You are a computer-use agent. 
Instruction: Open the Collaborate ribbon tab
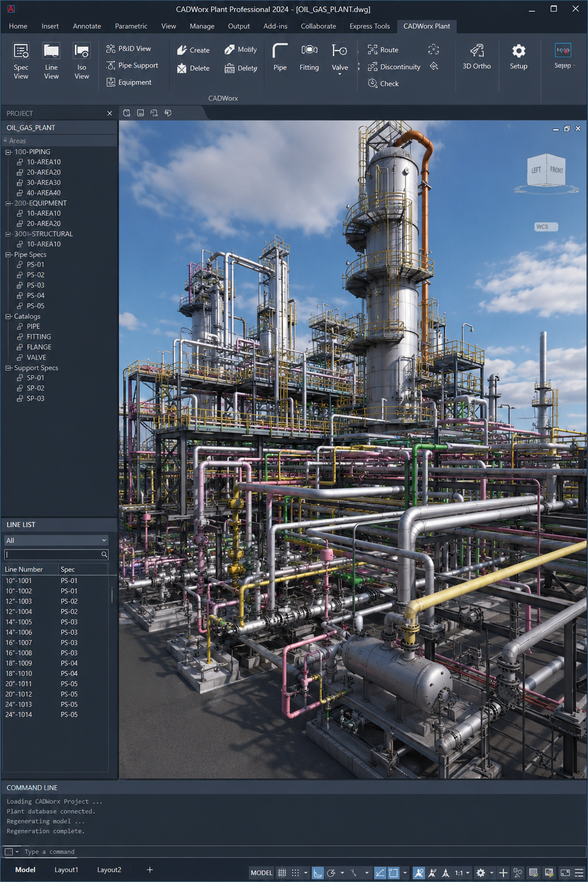pyautogui.click(x=318, y=26)
